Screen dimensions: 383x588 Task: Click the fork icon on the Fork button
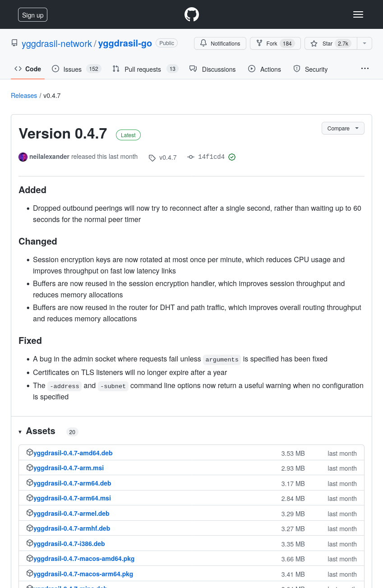[259, 43]
